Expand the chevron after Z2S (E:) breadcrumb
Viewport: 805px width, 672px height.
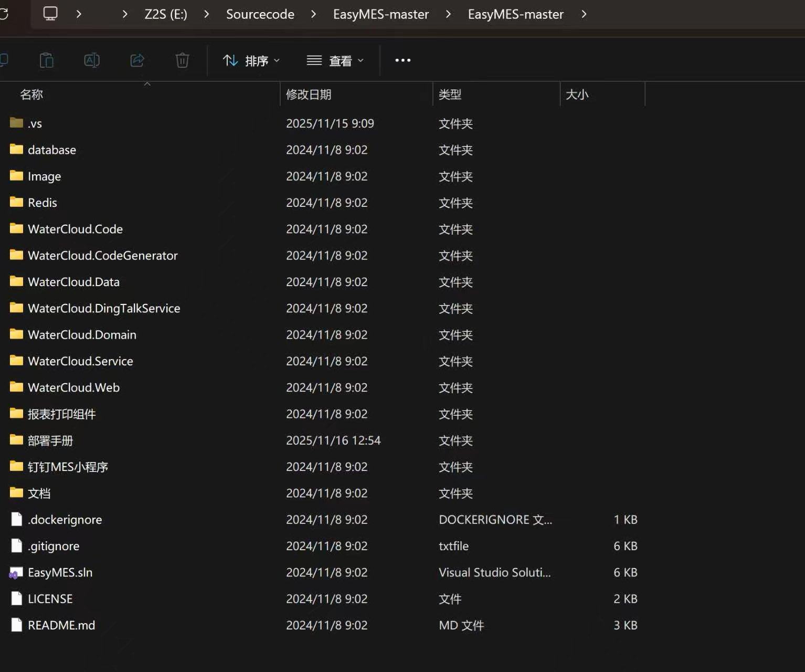click(206, 14)
